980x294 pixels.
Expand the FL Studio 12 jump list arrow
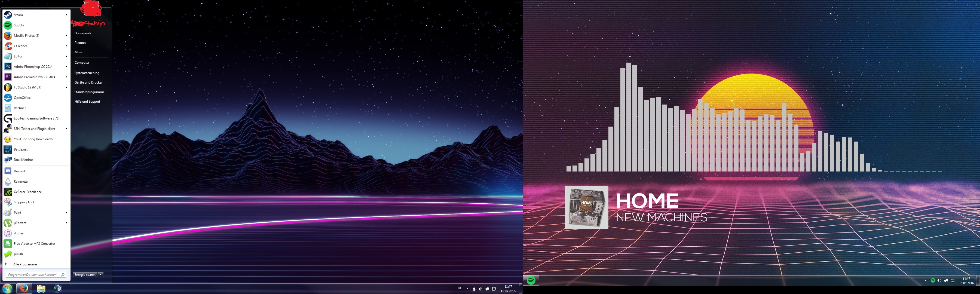click(66, 87)
